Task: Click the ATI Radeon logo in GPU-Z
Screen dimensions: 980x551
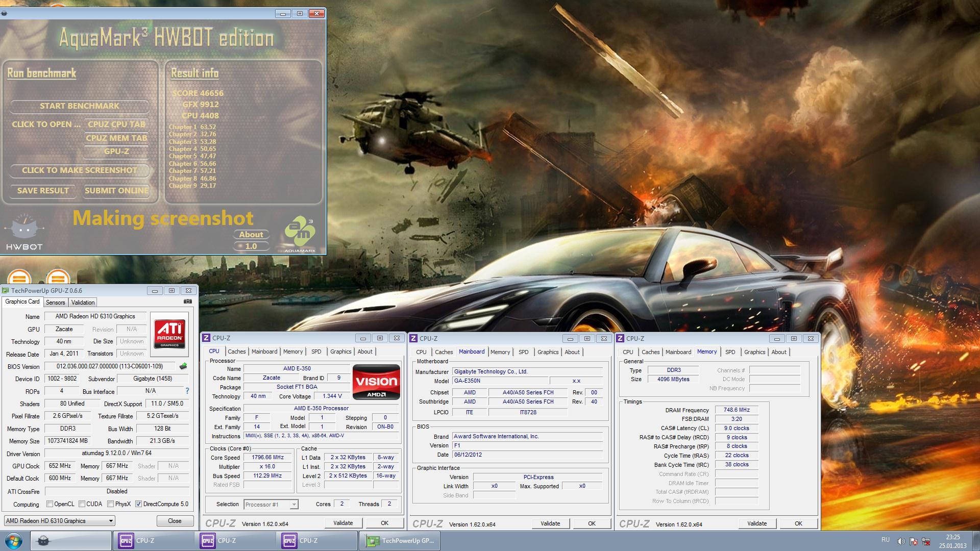Action: (169, 334)
